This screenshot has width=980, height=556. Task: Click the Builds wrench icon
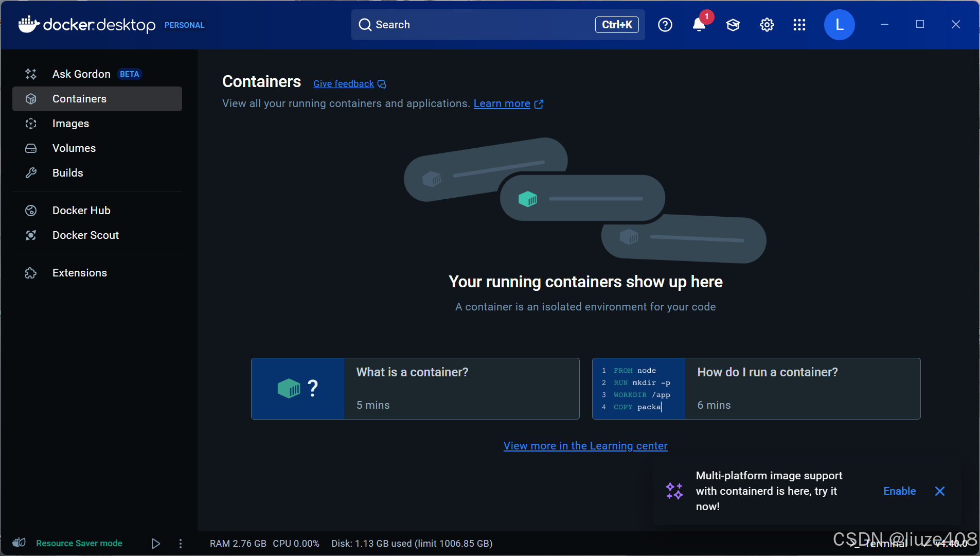tap(31, 173)
